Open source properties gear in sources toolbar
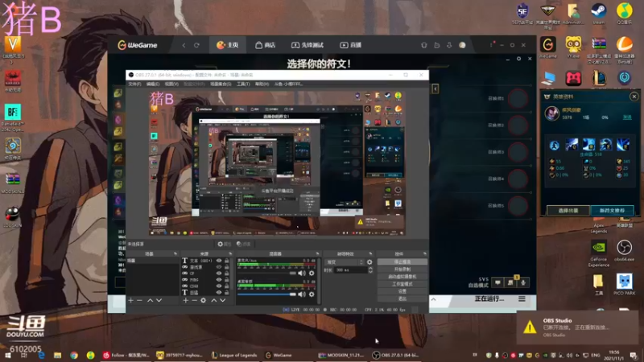Image resolution: width=644 pixels, height=362 pixels. (x=204, y=300)
